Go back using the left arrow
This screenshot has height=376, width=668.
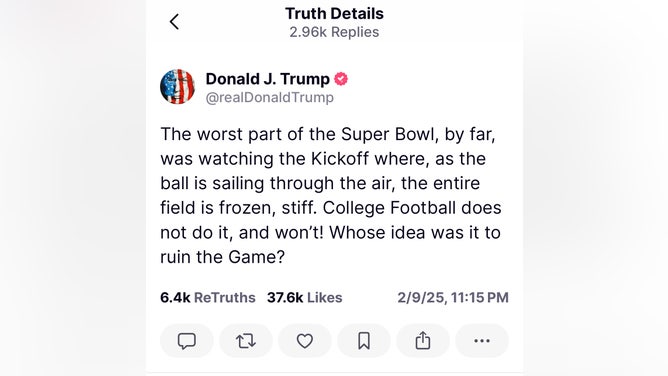pyautogui.click(x=174, y=22)
